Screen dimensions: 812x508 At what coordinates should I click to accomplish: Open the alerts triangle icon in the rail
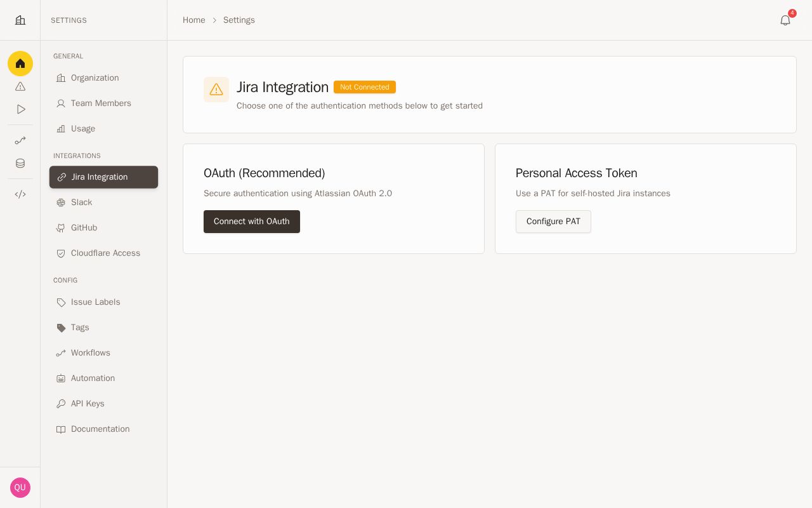coord(20,86)
